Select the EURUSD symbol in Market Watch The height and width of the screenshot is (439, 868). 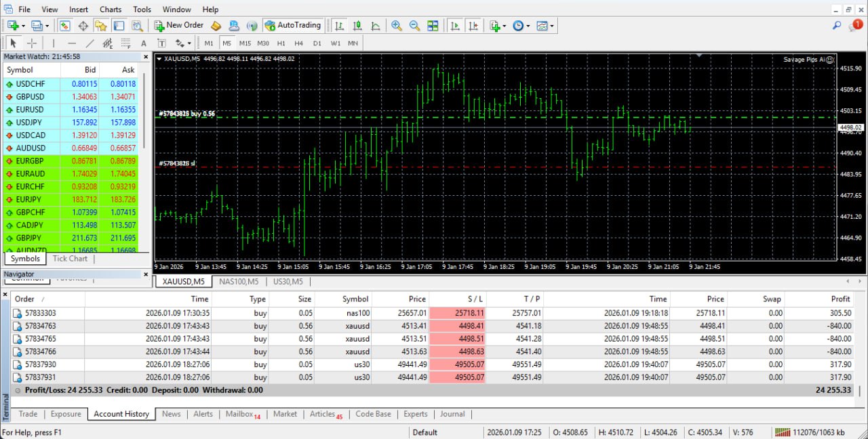pos(30,109)
